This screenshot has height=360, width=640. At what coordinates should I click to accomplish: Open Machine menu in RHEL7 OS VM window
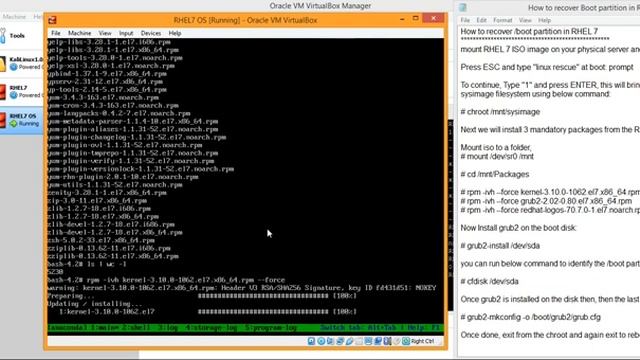pyautogui.click(x=80, y=33)
